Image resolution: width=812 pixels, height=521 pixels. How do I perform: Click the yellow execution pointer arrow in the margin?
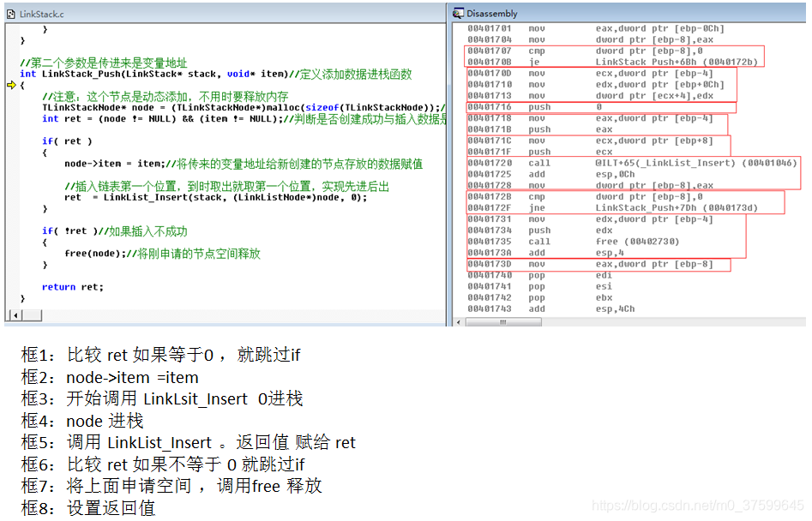(11, 85)
